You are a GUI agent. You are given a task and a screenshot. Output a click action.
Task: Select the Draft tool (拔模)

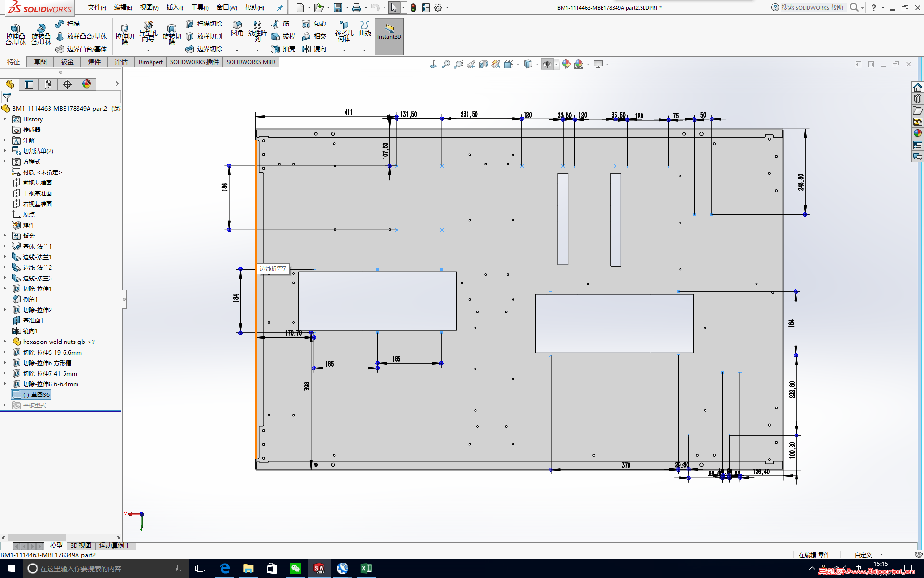[283, 36]
